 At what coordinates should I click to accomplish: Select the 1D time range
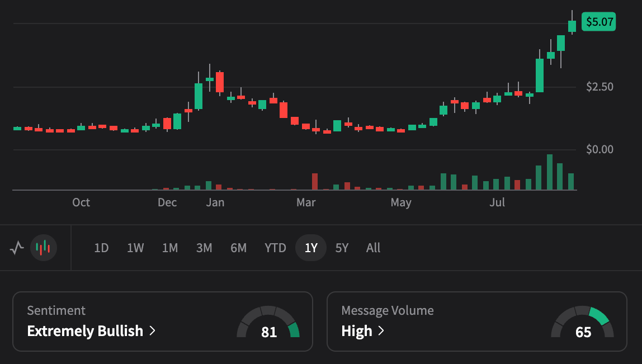(x=101, y=248)
